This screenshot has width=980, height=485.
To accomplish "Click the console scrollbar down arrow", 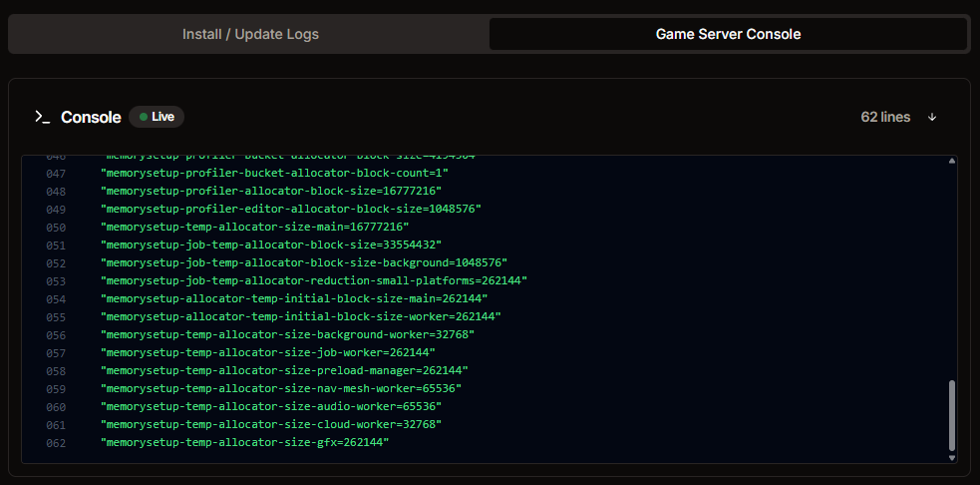I will [x=952, y=458].
